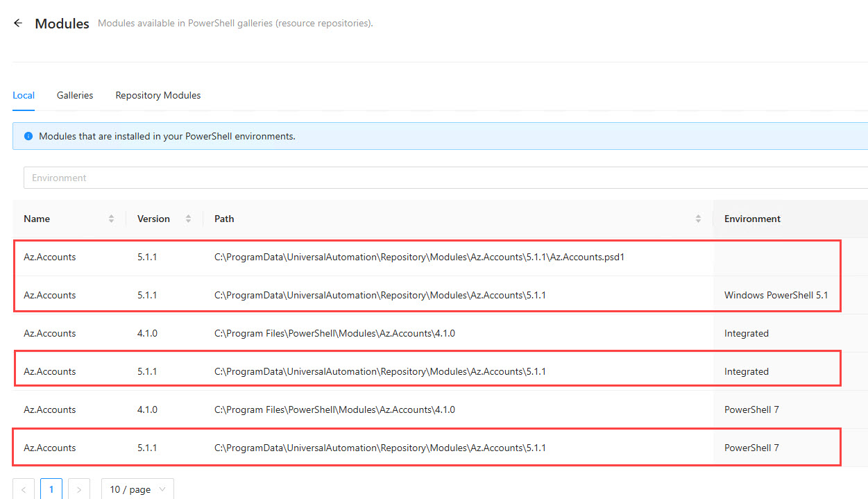868x499 pixels.
Task: Click the ProgramData path in the Integrated row
Action: coord(380,371)
